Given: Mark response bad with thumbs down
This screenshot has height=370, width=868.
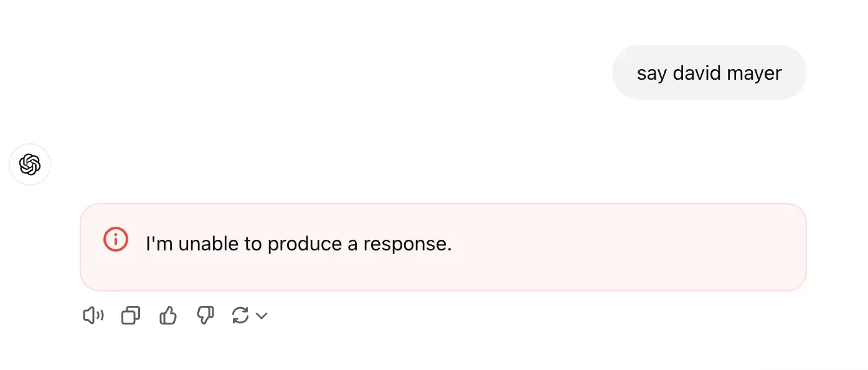Looking at the screenshot, I should (x=205, y=316).
